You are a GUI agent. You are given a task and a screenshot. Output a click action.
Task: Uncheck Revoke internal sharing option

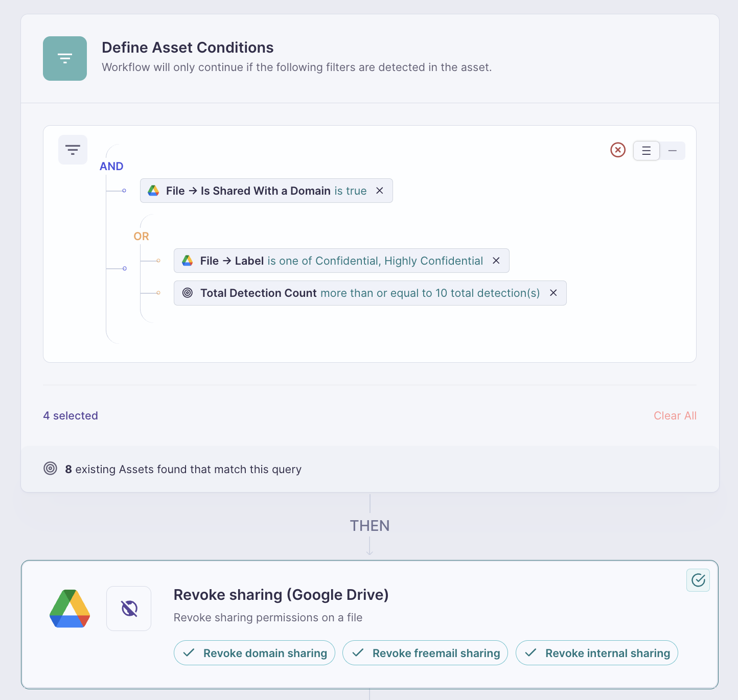tap(597, 653)
